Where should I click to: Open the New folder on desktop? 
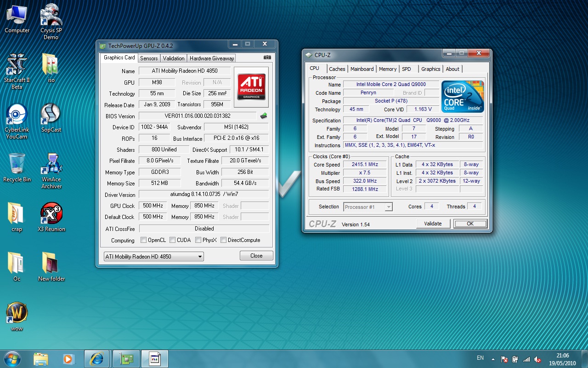coord(51,267)
